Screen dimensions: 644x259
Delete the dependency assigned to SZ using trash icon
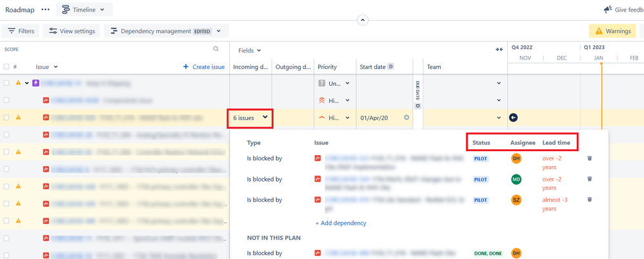(590, 200)
